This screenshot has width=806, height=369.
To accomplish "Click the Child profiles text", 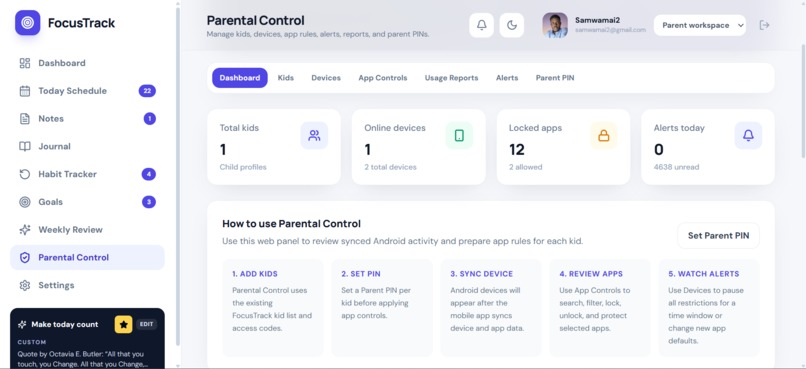I will (243, 167).
